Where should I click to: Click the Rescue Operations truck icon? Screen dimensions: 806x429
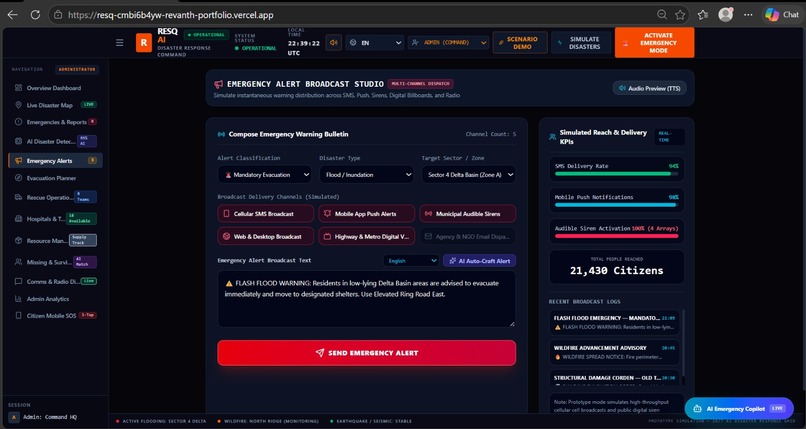pos(19,197)
